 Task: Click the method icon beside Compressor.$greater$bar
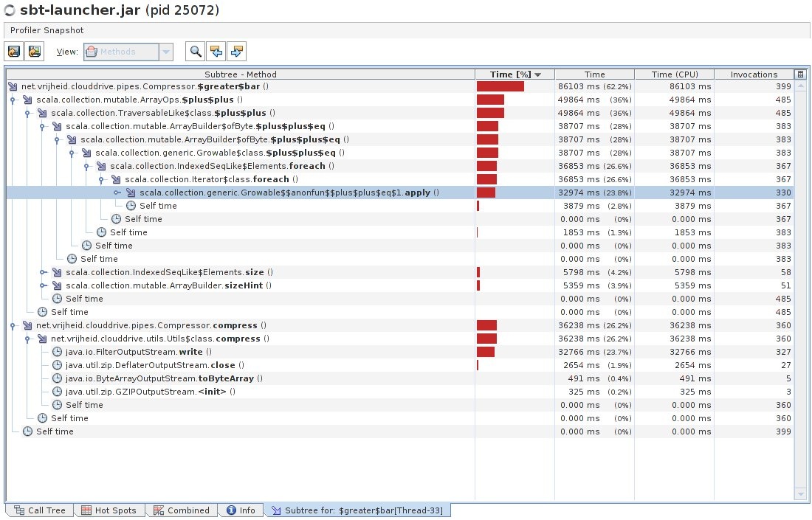(13, 86)
